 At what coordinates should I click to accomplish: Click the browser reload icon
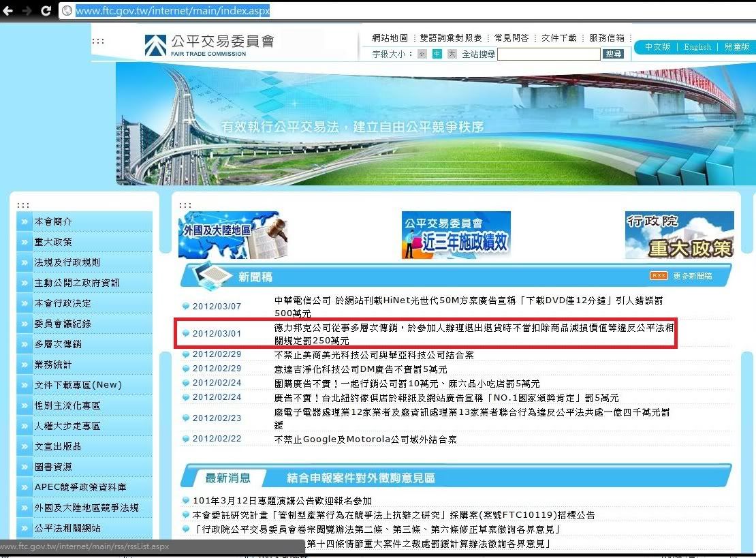[x=46, y=10]
